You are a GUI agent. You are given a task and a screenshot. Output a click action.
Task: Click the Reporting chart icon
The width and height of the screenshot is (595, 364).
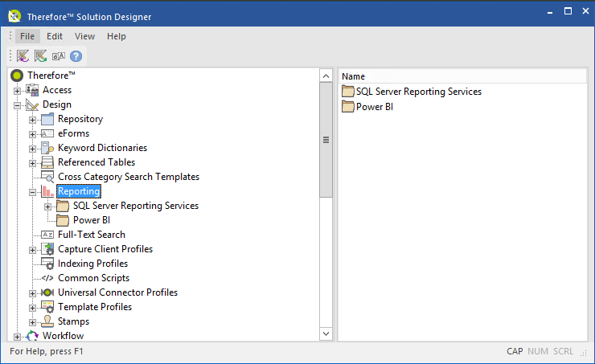(47, 191)
